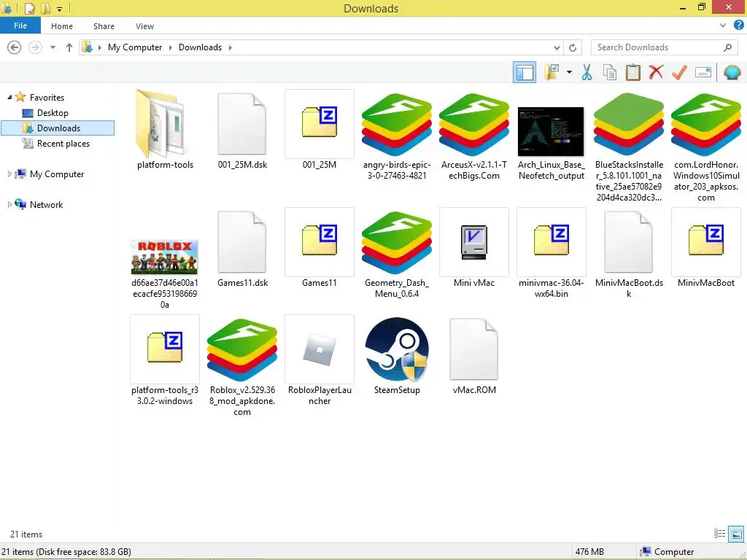747x560 pixels.
Task: Select platform-tools_r33.0.2-windows archive
Action: click(x=165, y=360)
